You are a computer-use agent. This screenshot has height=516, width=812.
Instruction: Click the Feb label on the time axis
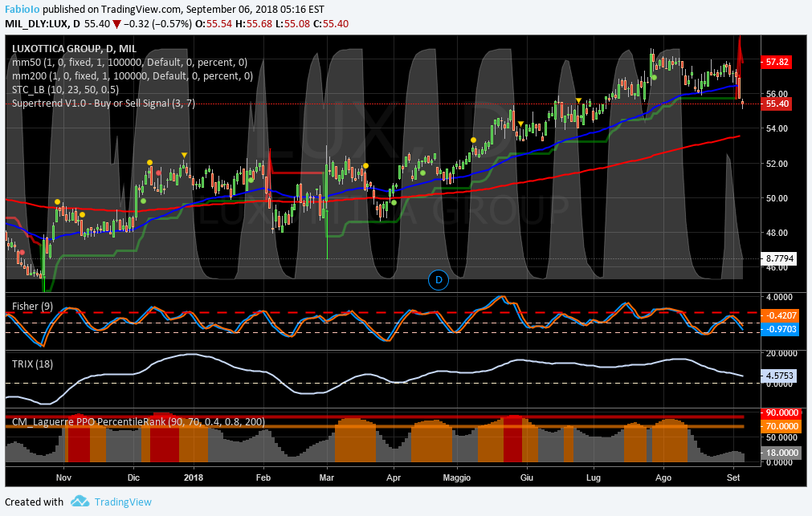coord(263,477)
